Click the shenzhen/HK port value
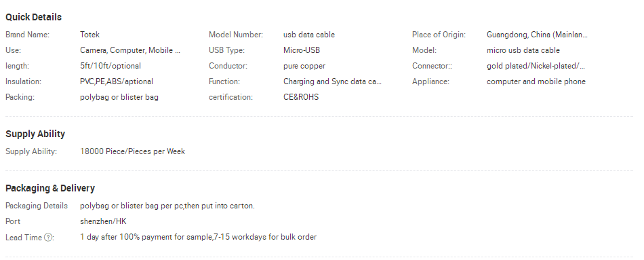Image resolution: width=644 pixels, height=260 pixels. (103, 221)
